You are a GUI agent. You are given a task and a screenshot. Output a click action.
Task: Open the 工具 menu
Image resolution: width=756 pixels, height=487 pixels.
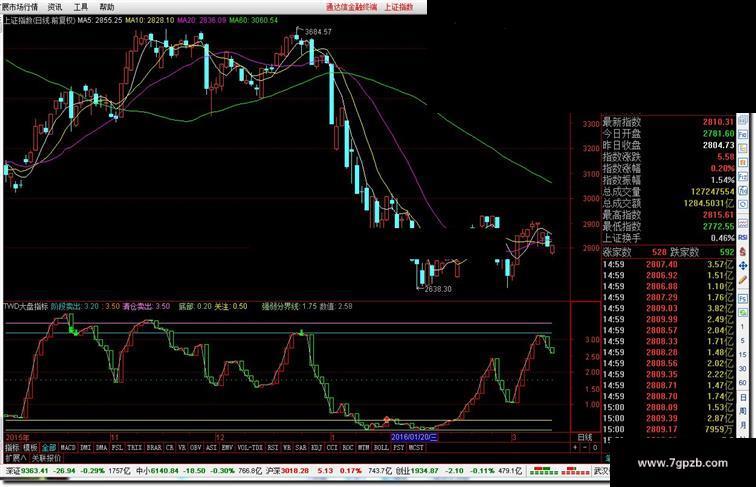click(81, 7)
